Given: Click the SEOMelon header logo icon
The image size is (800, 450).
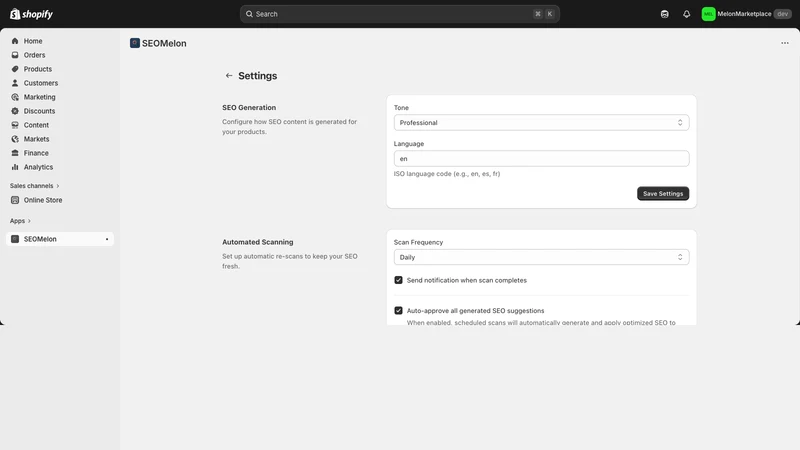Looking at the screenshot, I should click(135, 43).
